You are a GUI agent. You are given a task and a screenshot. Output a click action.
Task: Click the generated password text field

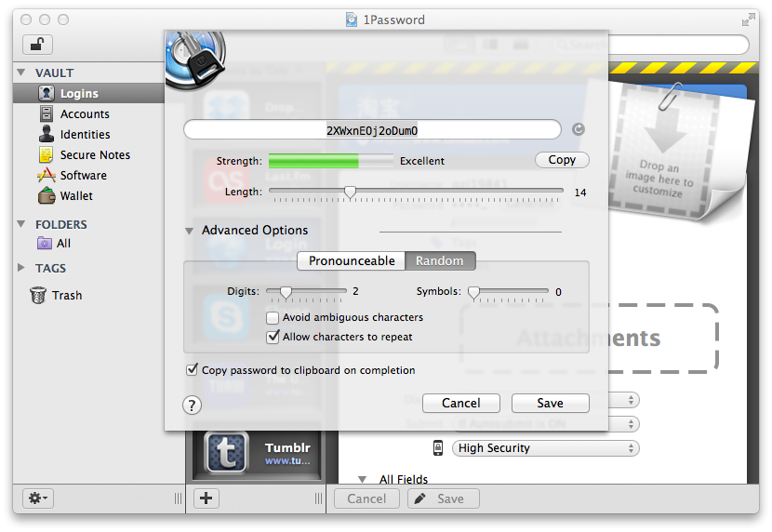coord(372,130)
